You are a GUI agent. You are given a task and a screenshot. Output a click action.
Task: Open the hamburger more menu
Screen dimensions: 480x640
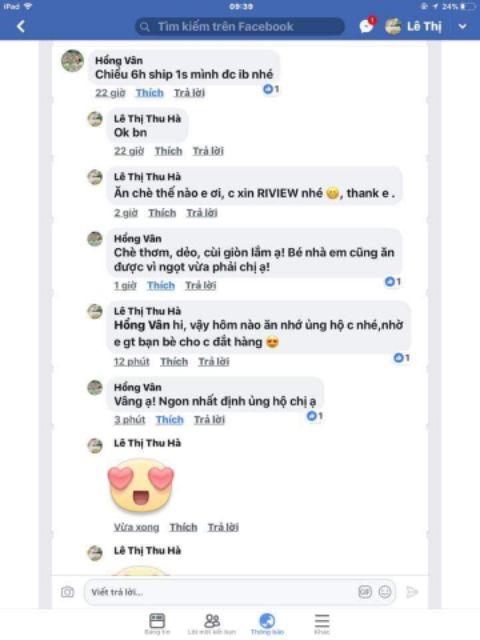[x=322, y=623]
